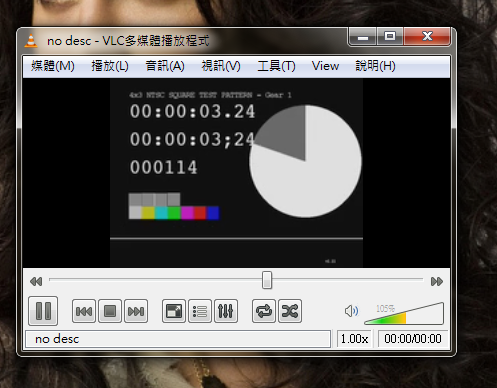Open extended settings and effects
Screen dimensions: 497x388
click(226, 311)
